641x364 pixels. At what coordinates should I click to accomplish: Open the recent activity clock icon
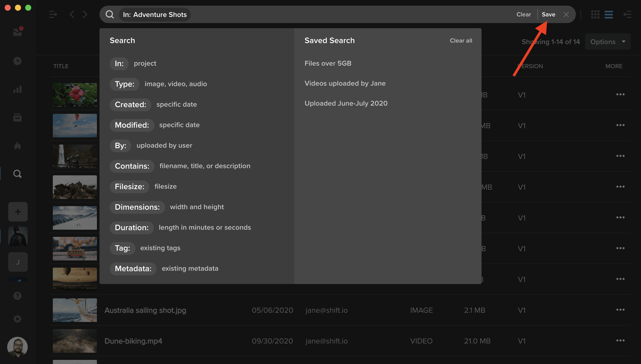[x=17, y=61]
